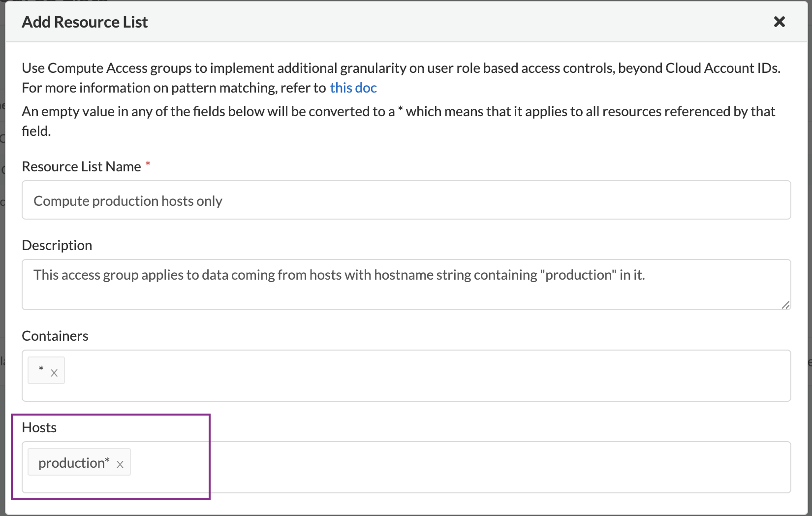Click the Description text area
This screenshot has width=812, height=516.
[406, 285]
